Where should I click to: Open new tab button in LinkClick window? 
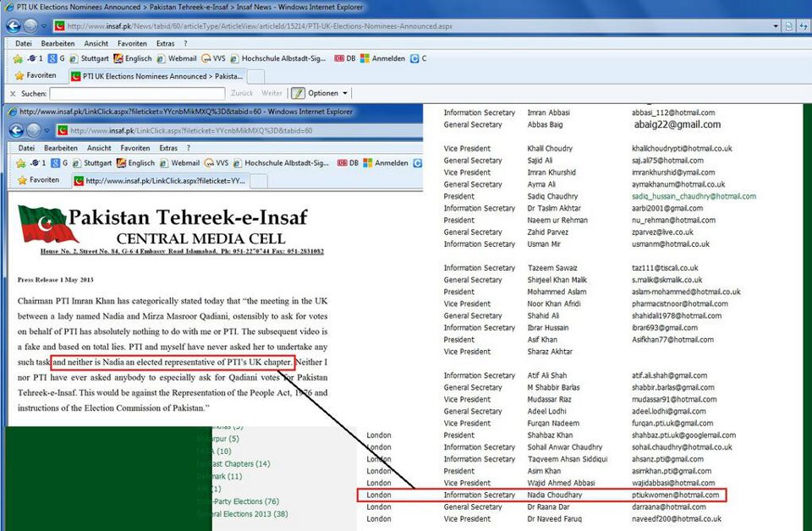[259, 181]
